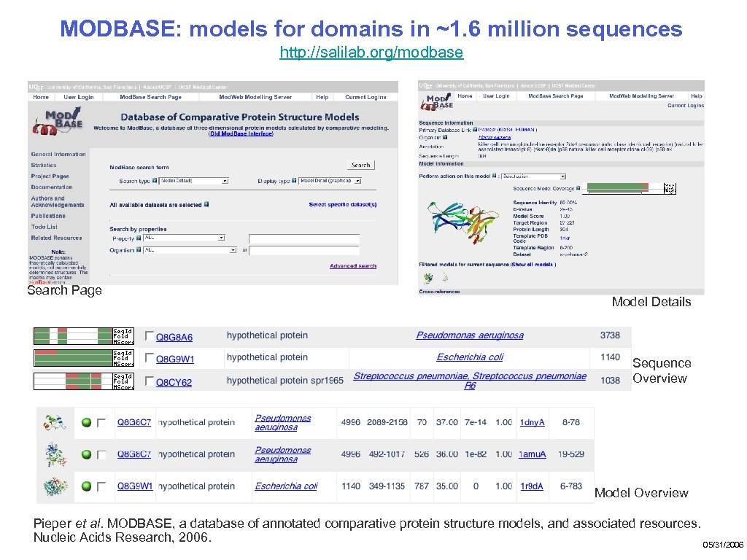Open the Q8CY62 sequence link
Image resolution: width=747 pixels, height=560 pixels.
click(174, 382)
